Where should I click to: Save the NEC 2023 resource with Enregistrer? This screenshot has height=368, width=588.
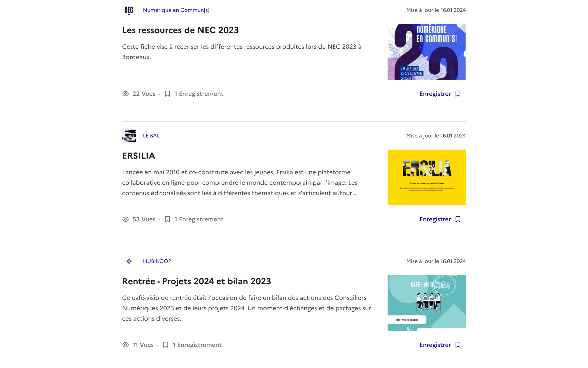(x=440, y=94)
